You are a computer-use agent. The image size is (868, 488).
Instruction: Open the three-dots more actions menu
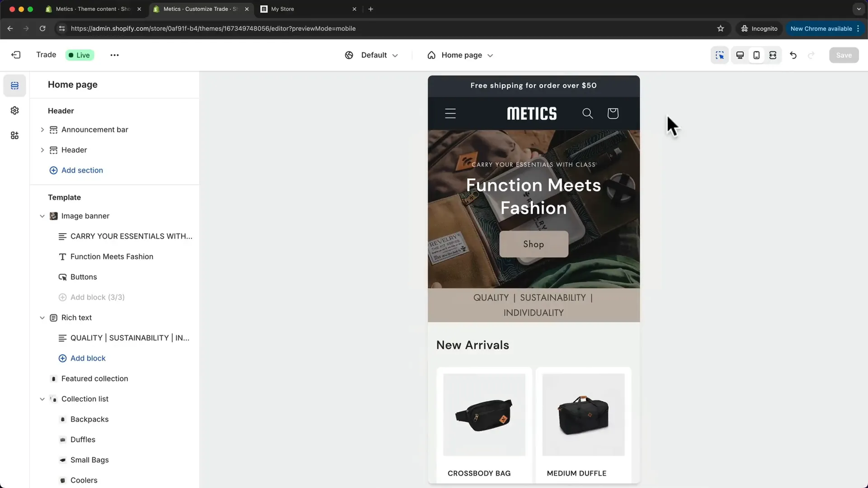point(114,55)
